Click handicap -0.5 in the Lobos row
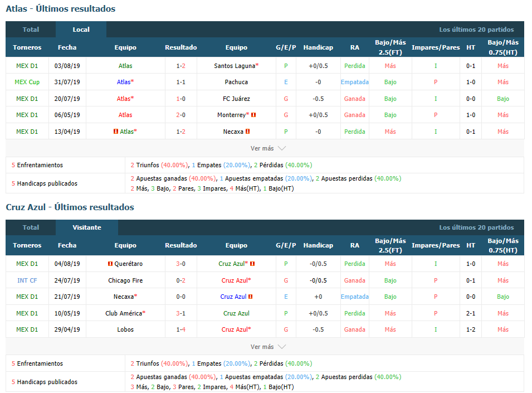The height and width of the screenshot is (393, 532). coord(318,329)
